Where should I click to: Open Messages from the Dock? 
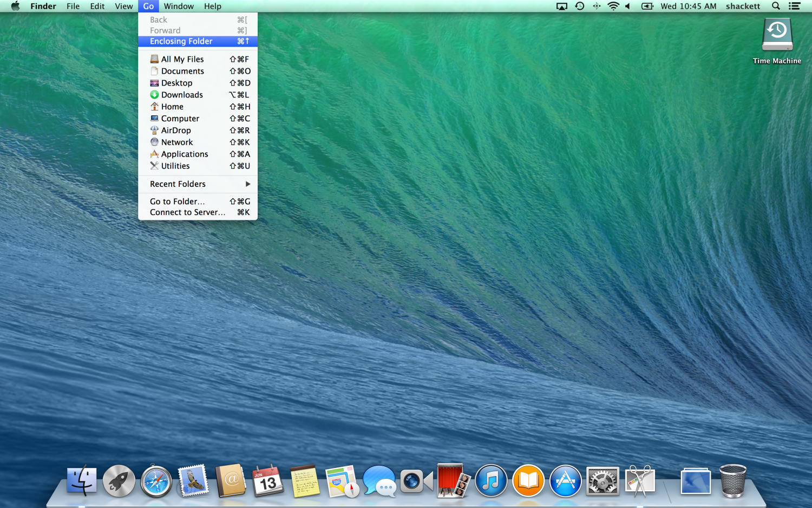pos(379,481)
